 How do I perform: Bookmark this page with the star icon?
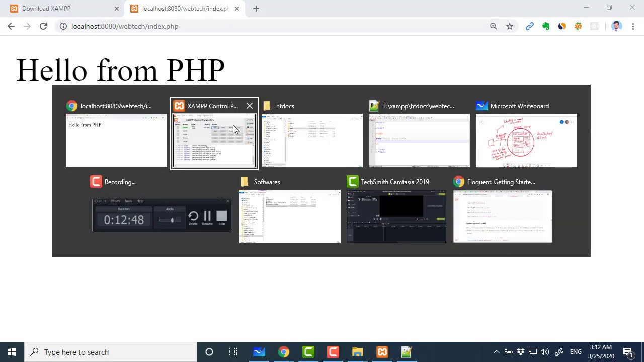pyautogui.click(x=510, y=26)
